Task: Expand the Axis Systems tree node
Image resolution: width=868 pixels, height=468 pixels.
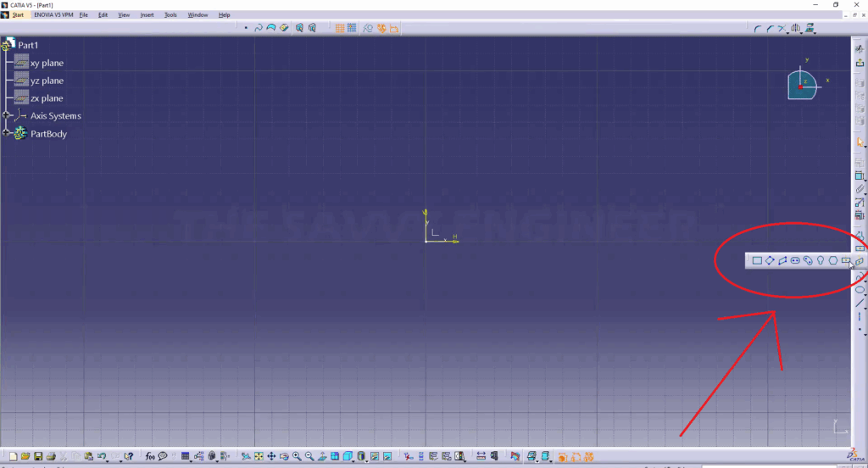Action: coord(6,115)
